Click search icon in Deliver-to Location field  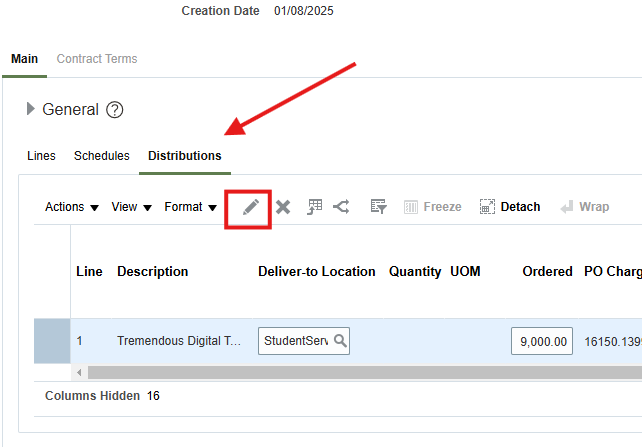click(x=340, y=341)
